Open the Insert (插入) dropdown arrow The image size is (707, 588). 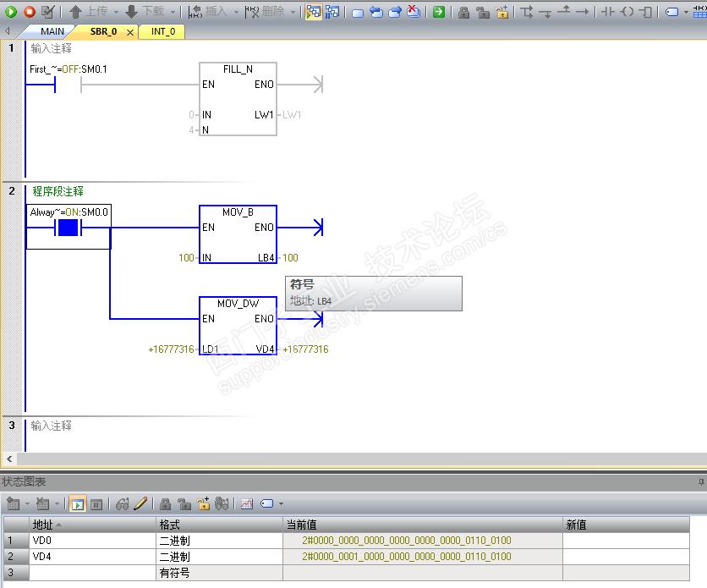point(236,12)
